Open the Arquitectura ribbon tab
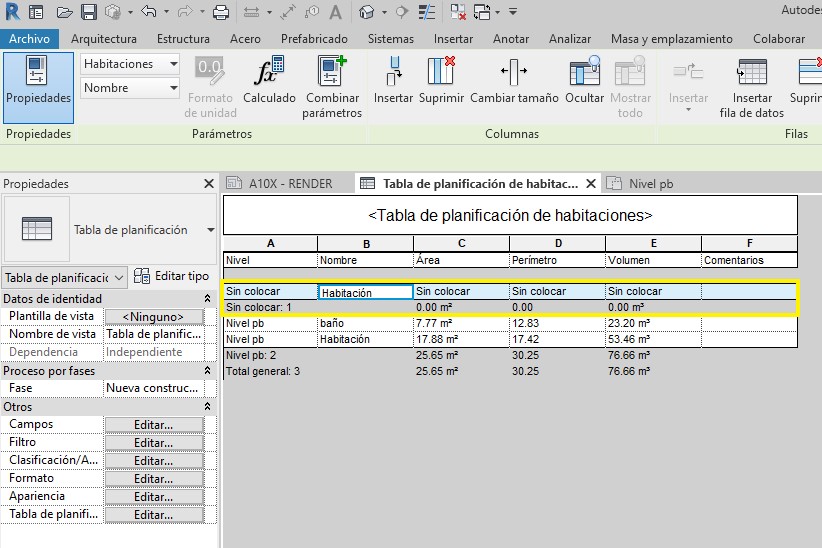 pyautogui.click(x=104, y=39)
